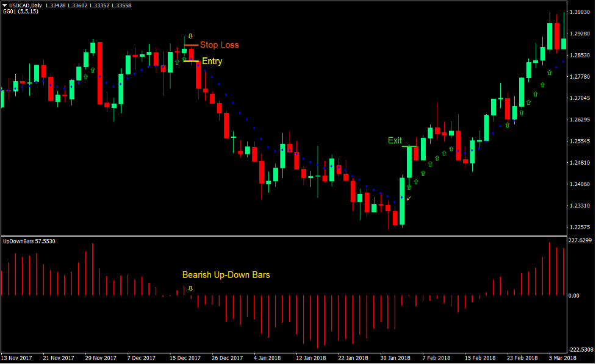Click the 5 Mar 2018 axis label
The height and width of the screenshot is (364, 596).
[x=562, y=358]
